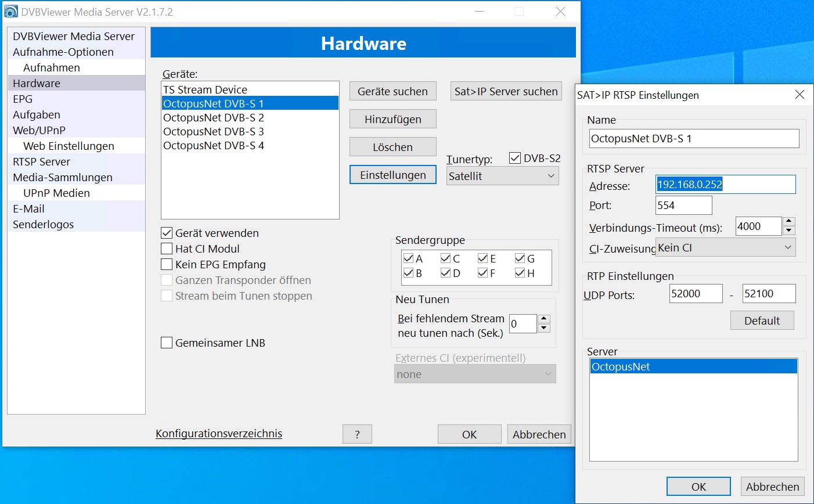Click the Default UDP ports button
814x504 pixels.
pyautogui.click(x=762, y=321)
